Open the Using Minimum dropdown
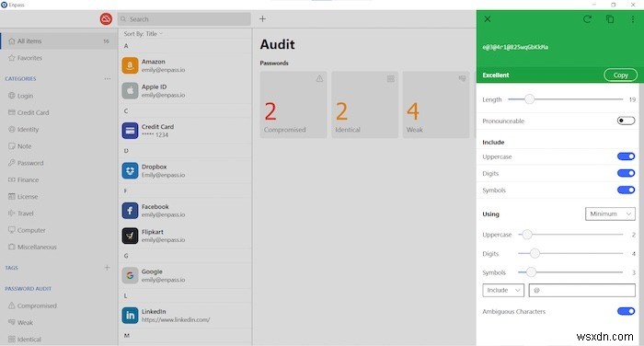The image size is (644, 346). click(x=610, y=213)
